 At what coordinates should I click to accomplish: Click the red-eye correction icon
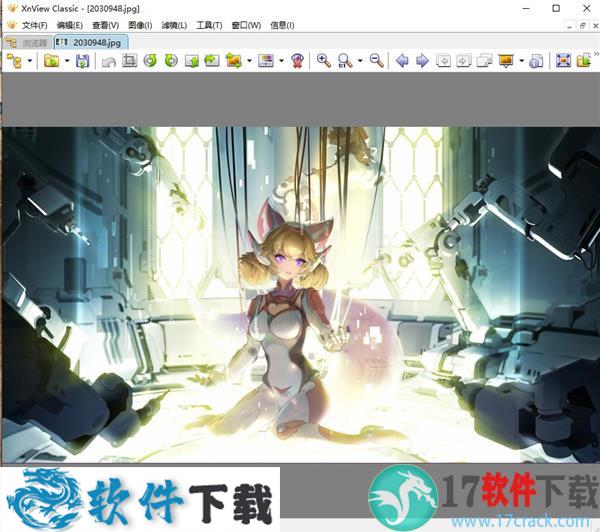point(297,61)
